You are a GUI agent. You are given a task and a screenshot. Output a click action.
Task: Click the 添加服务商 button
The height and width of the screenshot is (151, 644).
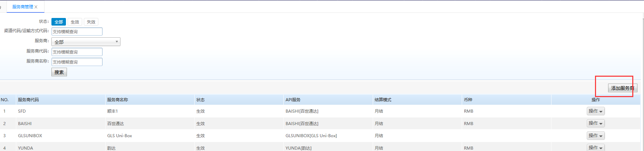[x=622, y=88]
